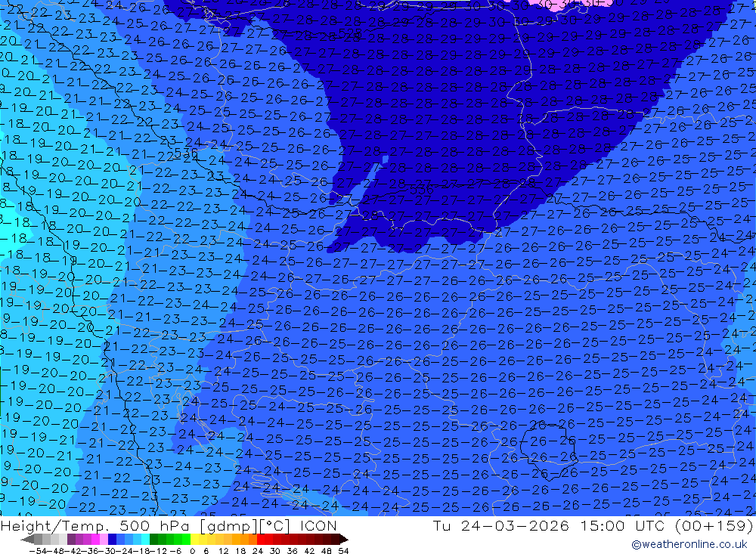
Task: Pick the bright red swatch above 24
Action: coord(261,540)
